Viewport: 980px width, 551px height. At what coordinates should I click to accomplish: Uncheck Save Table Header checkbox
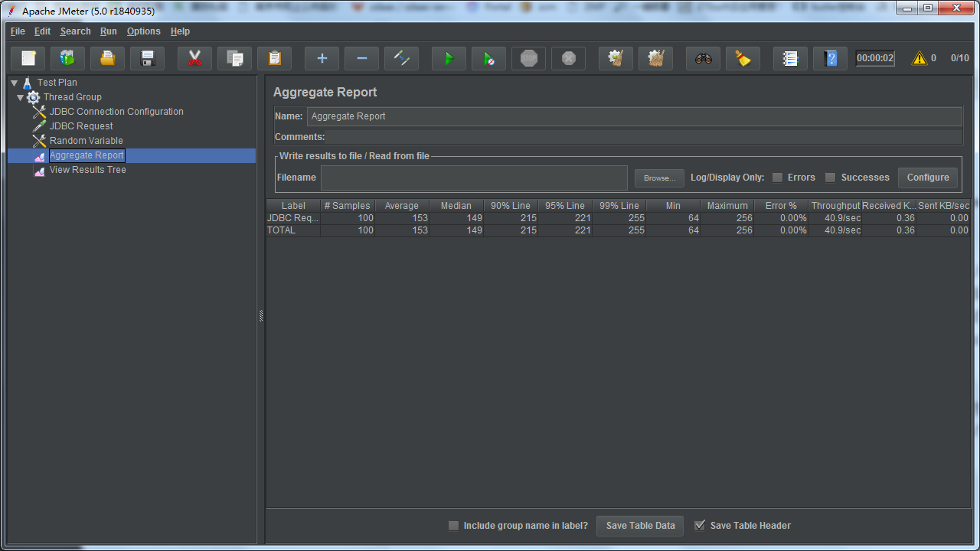tap(700, 526)
